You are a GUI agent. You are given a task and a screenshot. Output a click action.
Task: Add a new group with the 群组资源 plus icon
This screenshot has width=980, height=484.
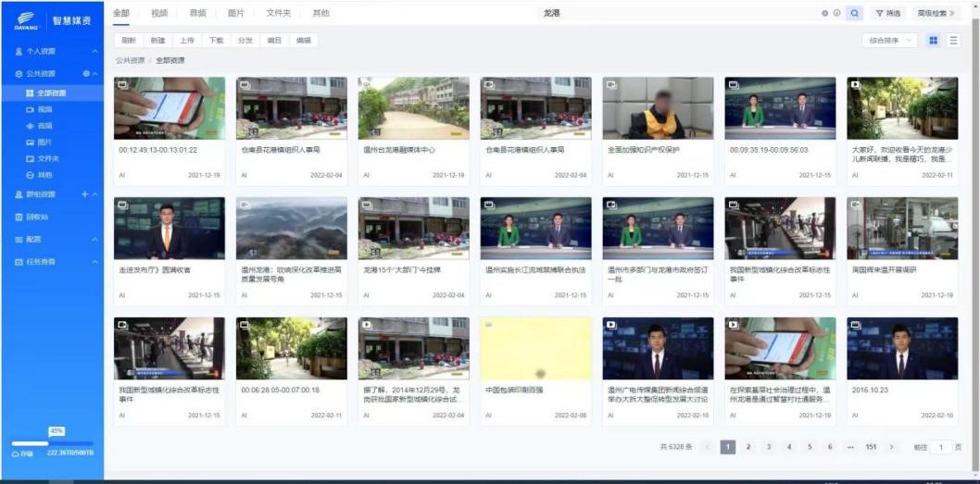[85, 194]
